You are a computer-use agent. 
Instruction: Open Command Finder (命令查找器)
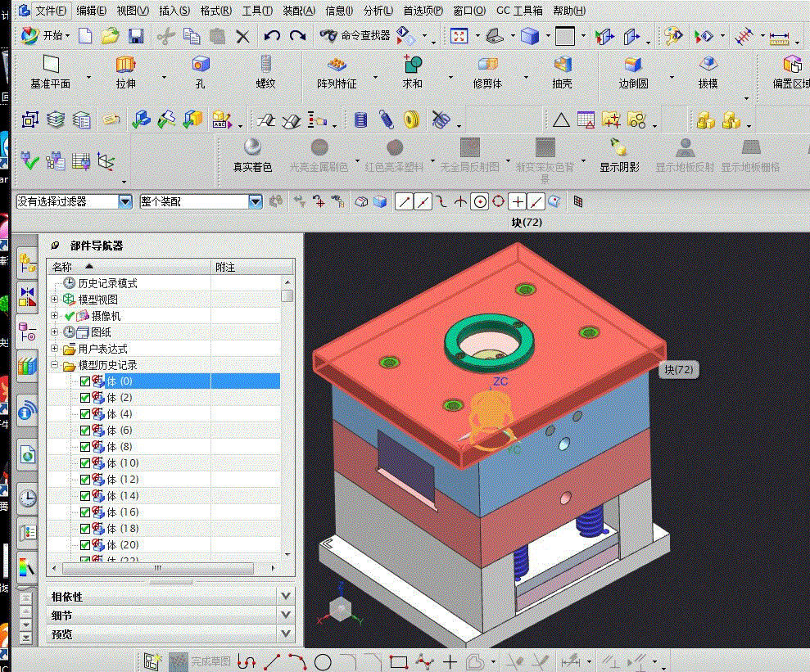point(355,36)
